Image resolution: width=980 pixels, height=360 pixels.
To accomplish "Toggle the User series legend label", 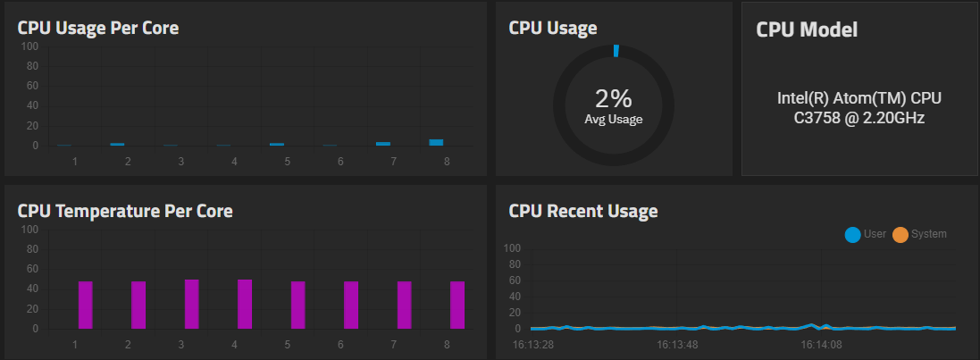I will click(x=875, y=234).
